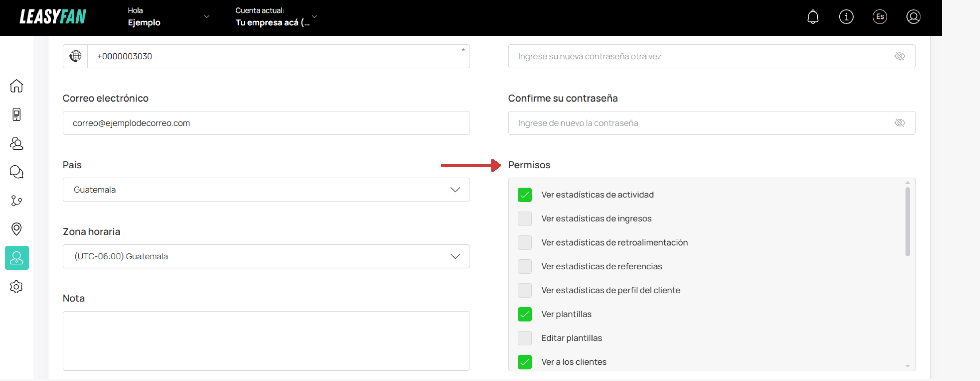Screen dimensions: 980x381
Task: Open the home icon in sidebar
Action: coord(16,86)
